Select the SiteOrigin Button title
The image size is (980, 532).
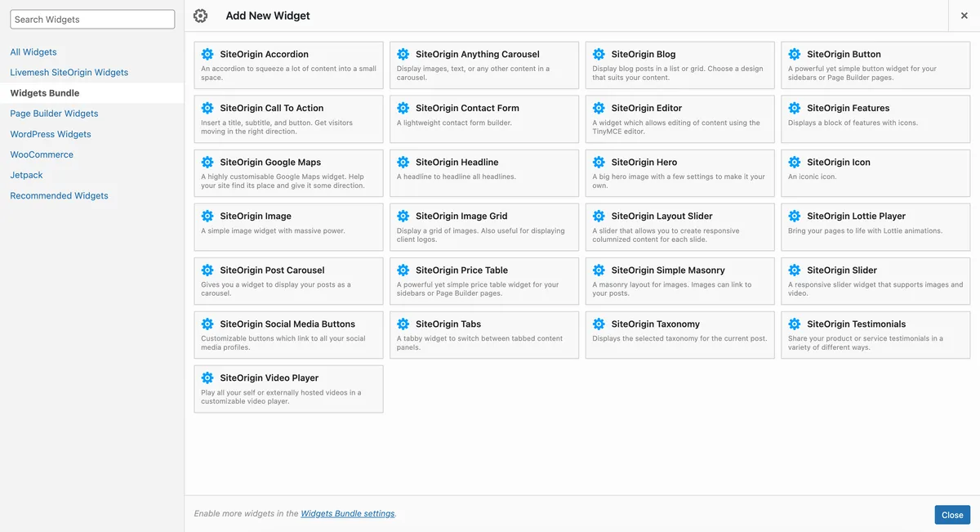tap(844, 54)
